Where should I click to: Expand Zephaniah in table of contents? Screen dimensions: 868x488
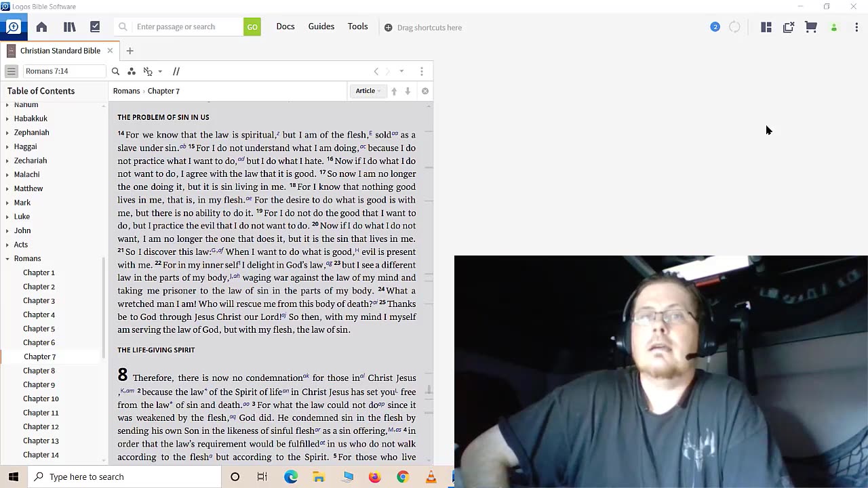(x=7, y=133)
